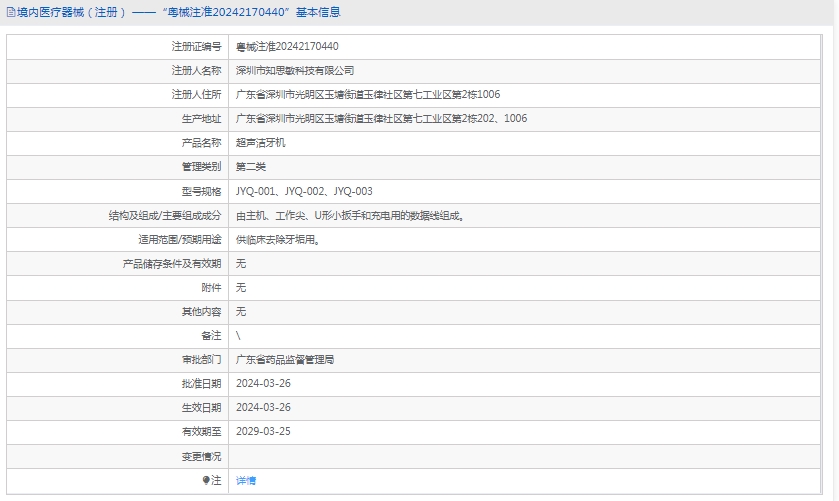The height and width of the screenshot is (501, 839).
Task: Click the lightbulb icon next to 注
Action: (x=207, y=481)
